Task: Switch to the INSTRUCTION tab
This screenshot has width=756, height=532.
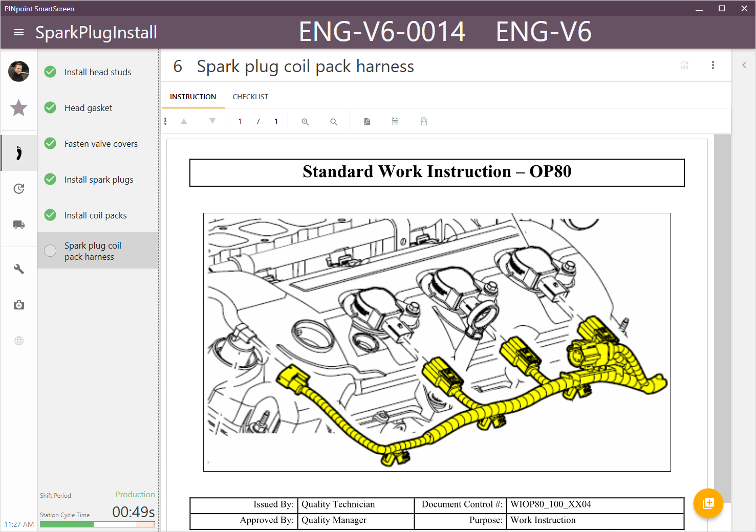Action: [x=193, y=97]
